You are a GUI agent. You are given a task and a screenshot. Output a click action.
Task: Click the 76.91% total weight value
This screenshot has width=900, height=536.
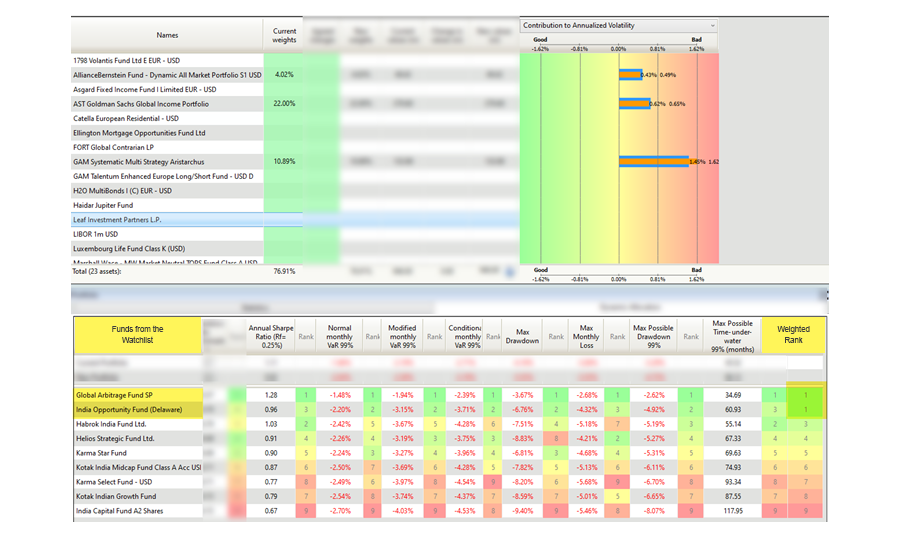coord(284,271)
